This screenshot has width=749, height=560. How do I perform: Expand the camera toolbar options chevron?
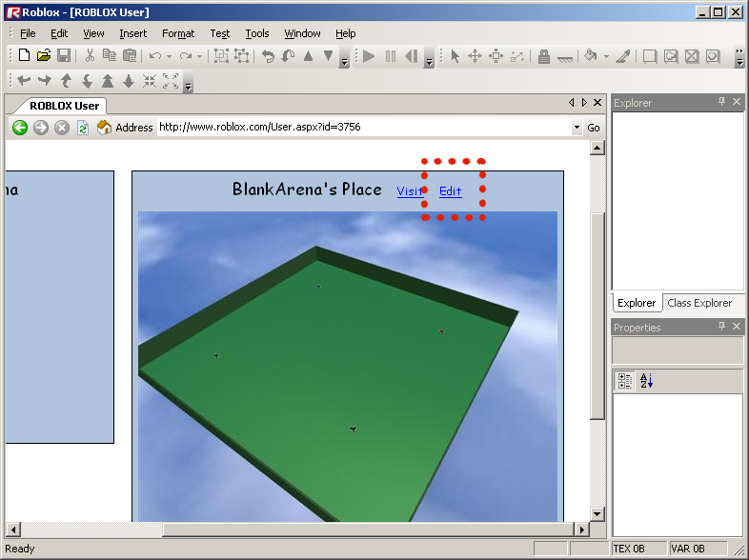tap(189, 81)
